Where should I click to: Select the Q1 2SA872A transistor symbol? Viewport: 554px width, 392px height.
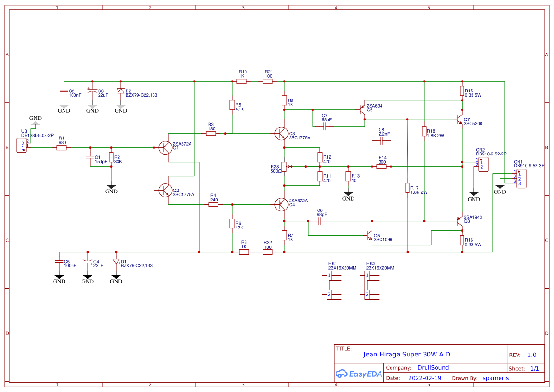(166, 148)
